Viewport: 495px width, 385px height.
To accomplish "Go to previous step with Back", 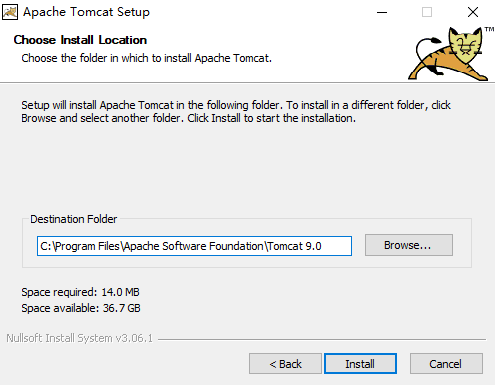I will (x=285, y=364).
